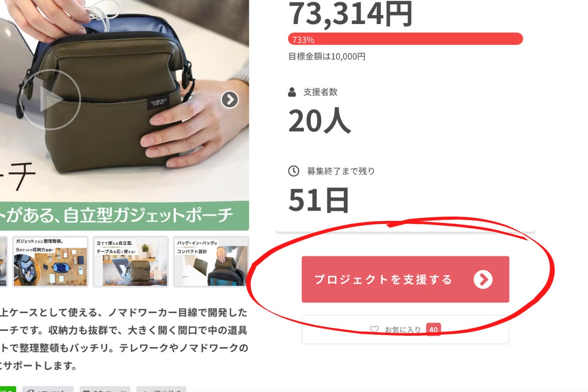The width and height of the screenshot is (588, 392).
Task: Add the project to お気に入り
Action: (405, 330)
